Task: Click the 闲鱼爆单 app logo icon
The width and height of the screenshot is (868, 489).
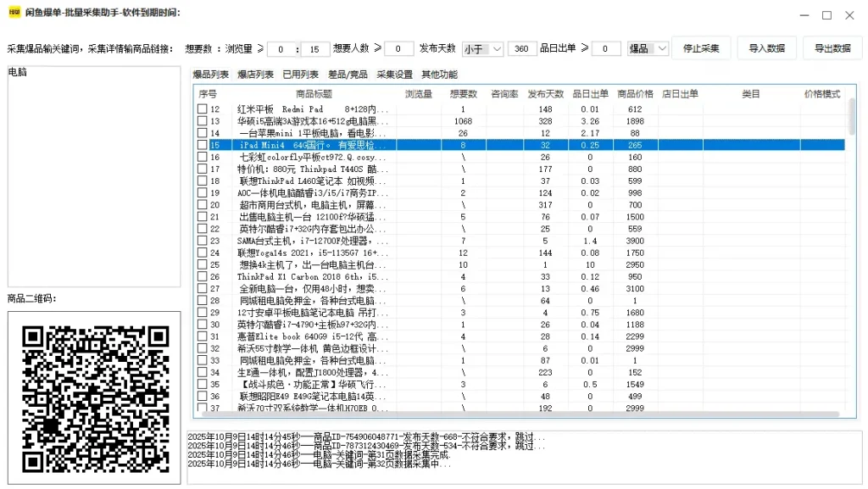Action: [x=14, y=14]
